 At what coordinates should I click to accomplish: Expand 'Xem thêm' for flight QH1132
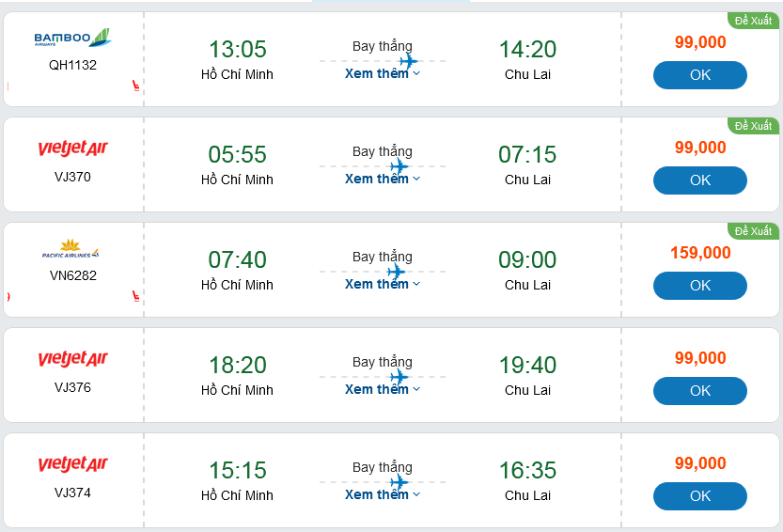[x=382, y=73]
